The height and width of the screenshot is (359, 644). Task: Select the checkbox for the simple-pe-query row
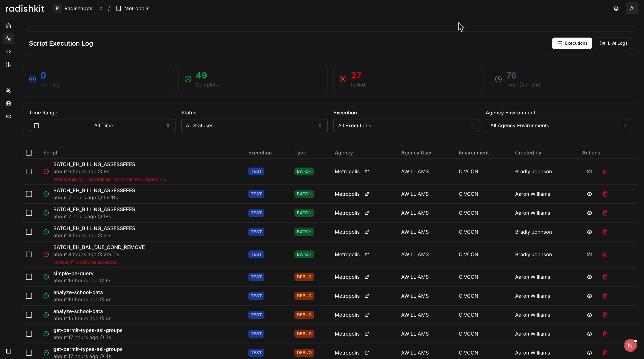pos(29,277)
